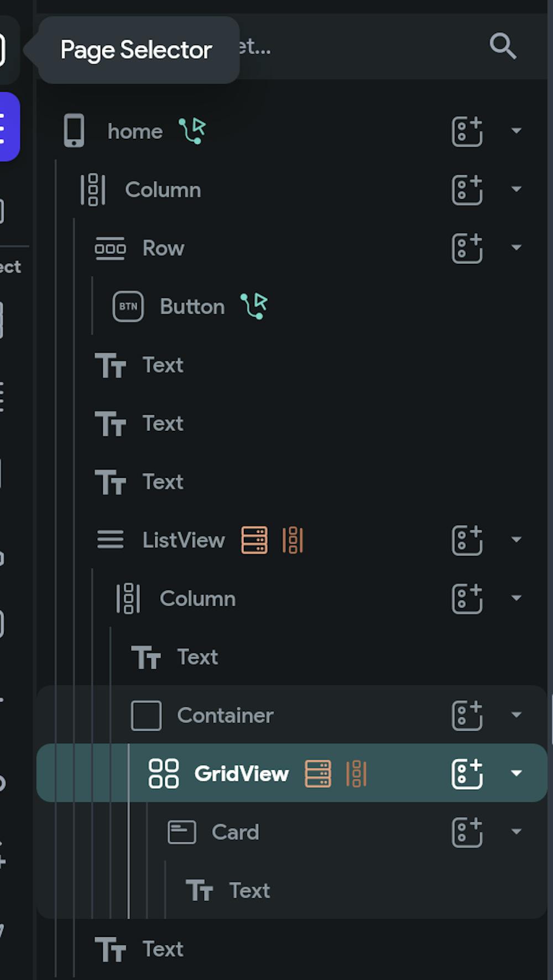This screenshot has height=980, width=553.
Task: Collapse the GridView node arrow
Action: tap(517, 773)
